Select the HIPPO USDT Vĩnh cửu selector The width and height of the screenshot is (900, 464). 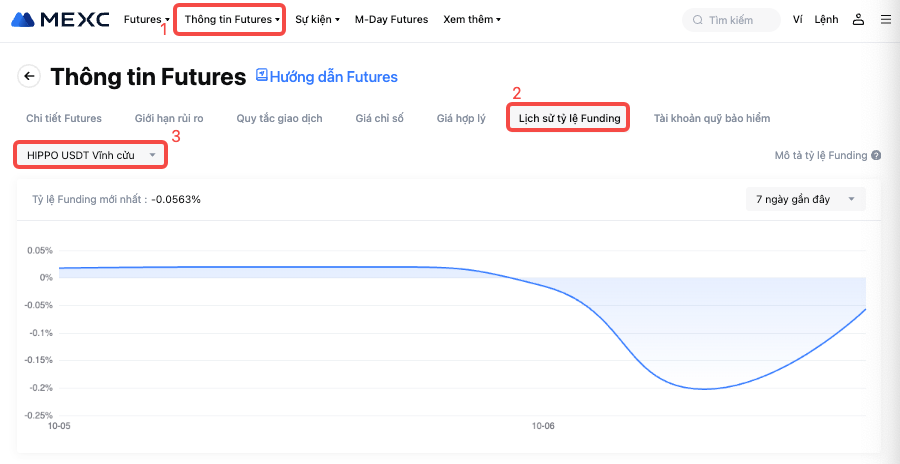coord(91,155)
